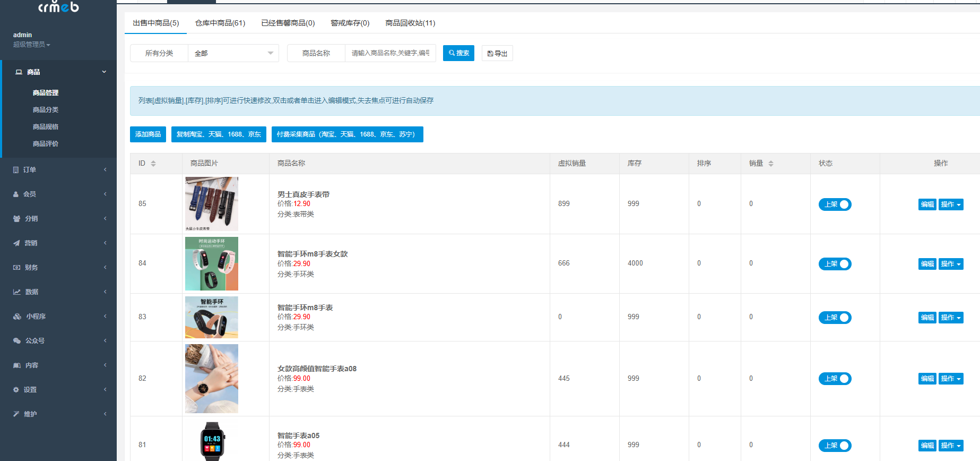This screenshot has height=461, width=980.
Task: Click the 设置 gear icon in sidebar
Action: pos(16,389)
